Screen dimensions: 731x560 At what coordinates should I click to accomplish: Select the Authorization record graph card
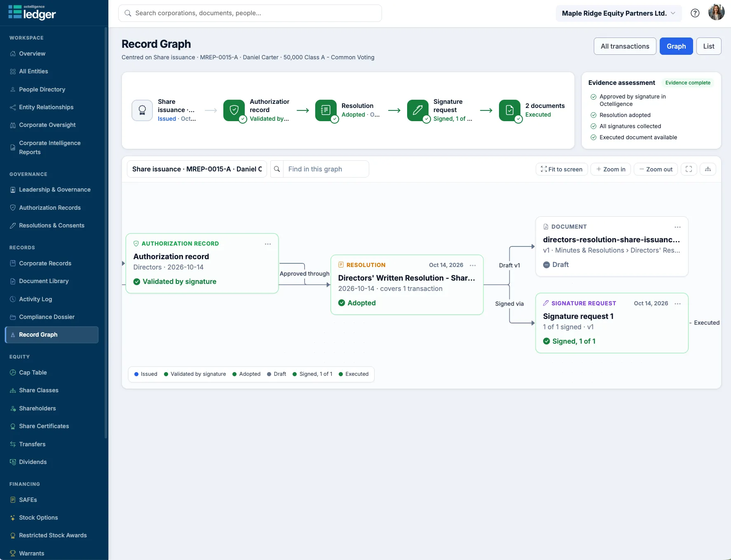point(202,263)
